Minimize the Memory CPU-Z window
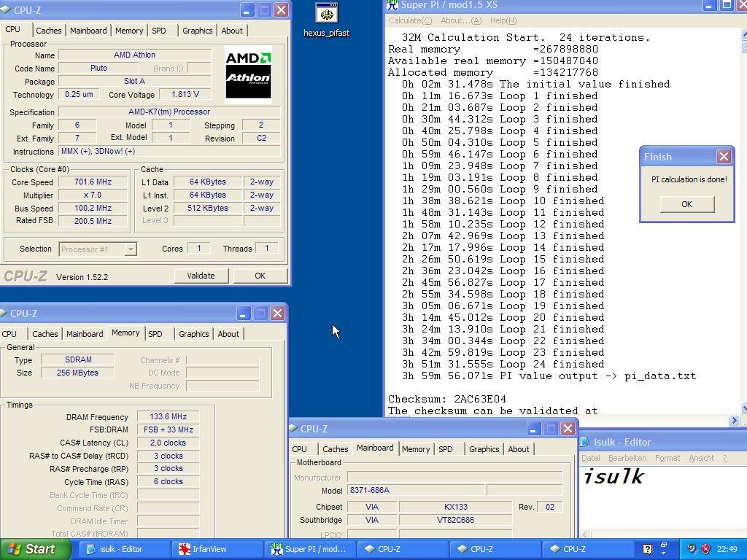747x560 pixels. coord(244,314)
